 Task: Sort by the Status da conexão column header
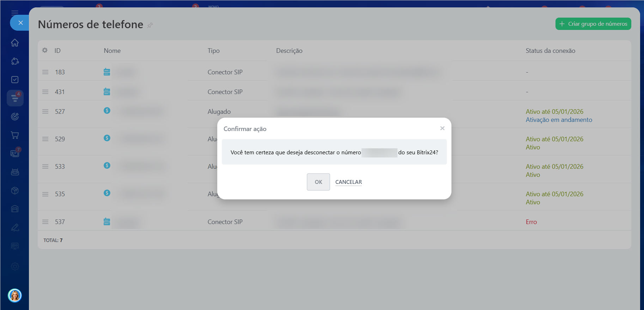pos(550,51)
